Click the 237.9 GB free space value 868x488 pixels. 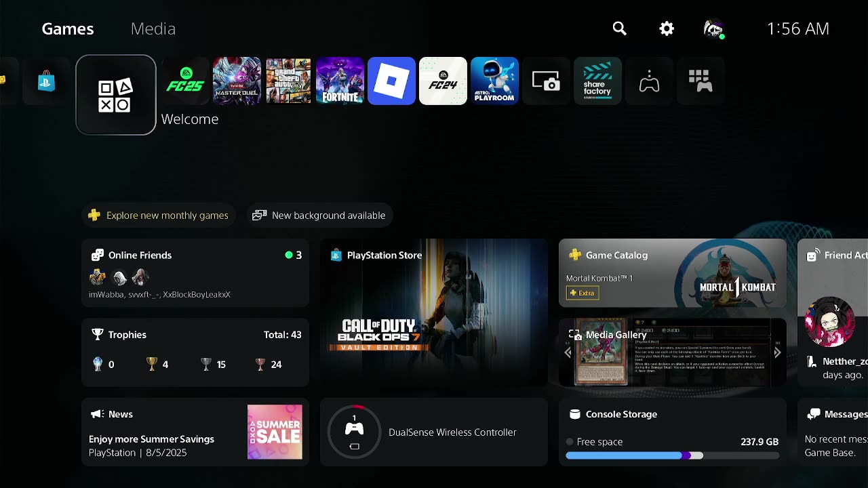coord(759,442)
